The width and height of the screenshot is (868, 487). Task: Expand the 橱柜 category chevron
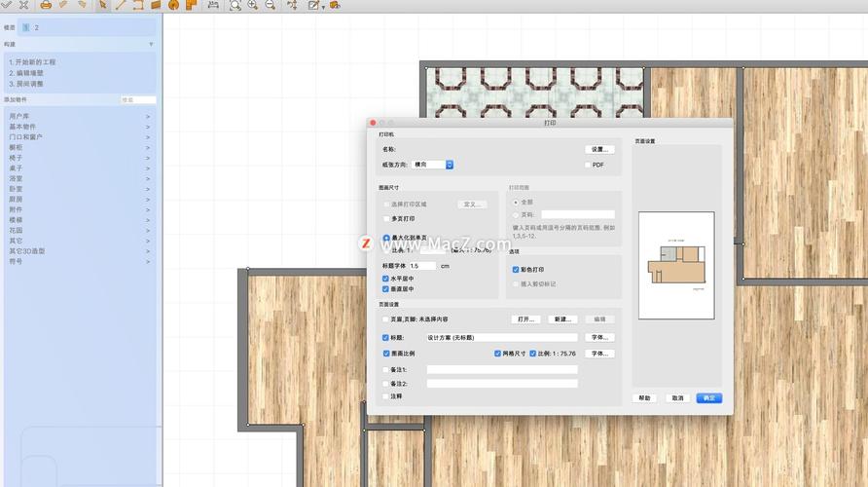click(x=148, y=147)
